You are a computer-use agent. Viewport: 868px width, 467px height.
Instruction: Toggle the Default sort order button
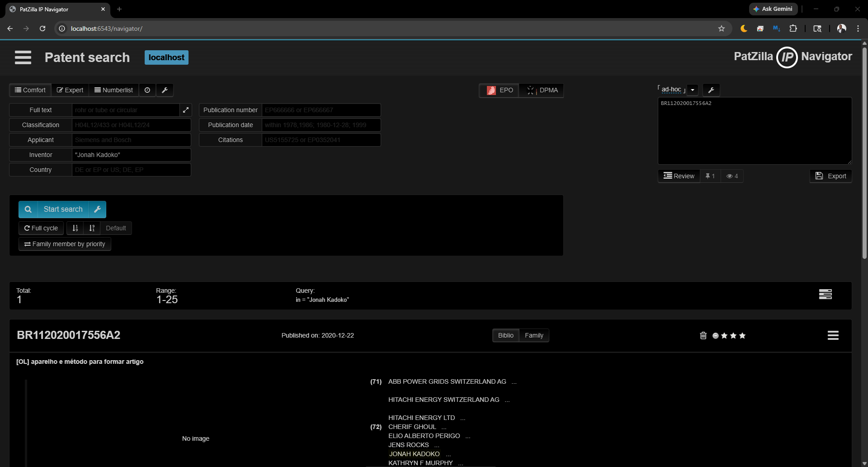(x=116, y=228)
